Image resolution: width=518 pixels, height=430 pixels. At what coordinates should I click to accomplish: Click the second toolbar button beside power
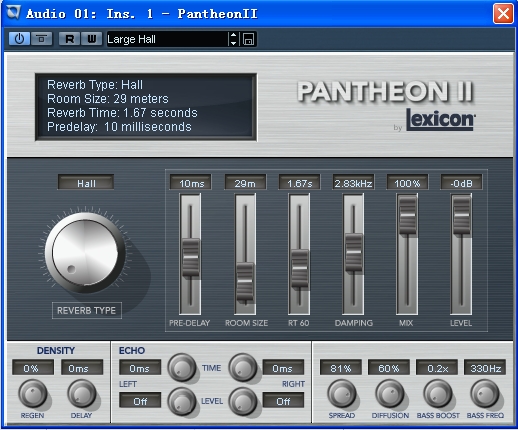41,39
